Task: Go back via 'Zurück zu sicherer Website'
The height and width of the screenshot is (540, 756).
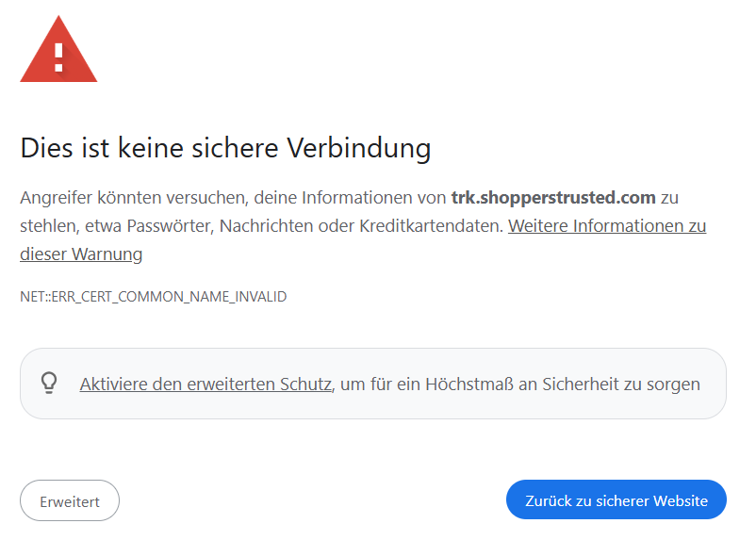Action: click(616, 500)
